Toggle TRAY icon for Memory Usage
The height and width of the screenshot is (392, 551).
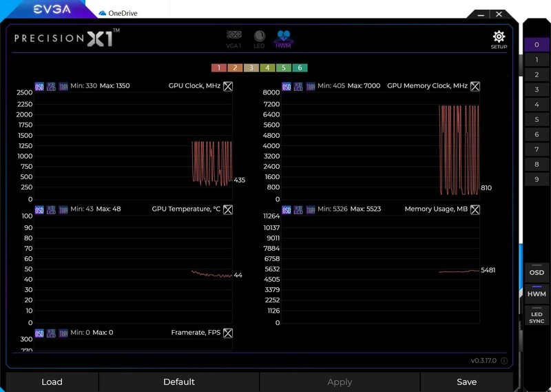(x=311, y=209)
